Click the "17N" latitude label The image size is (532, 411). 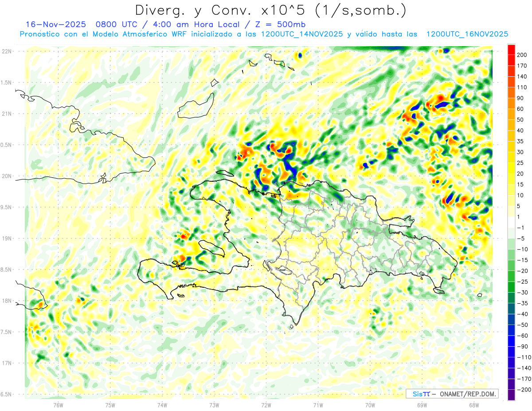coord(6,364)
